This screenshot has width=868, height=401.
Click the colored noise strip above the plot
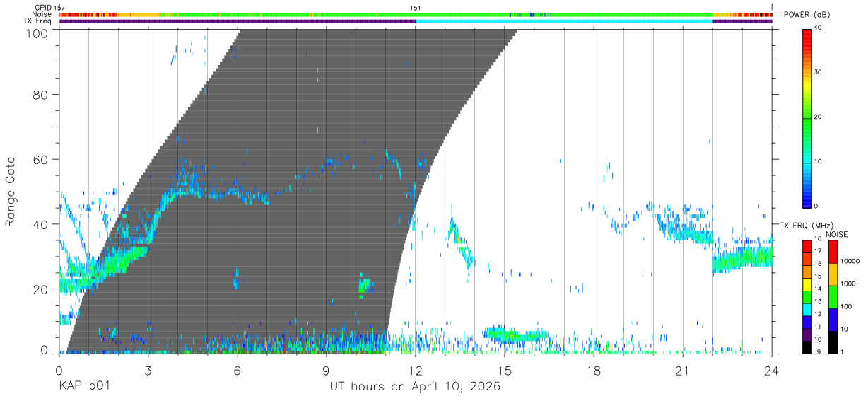[416, 14]
